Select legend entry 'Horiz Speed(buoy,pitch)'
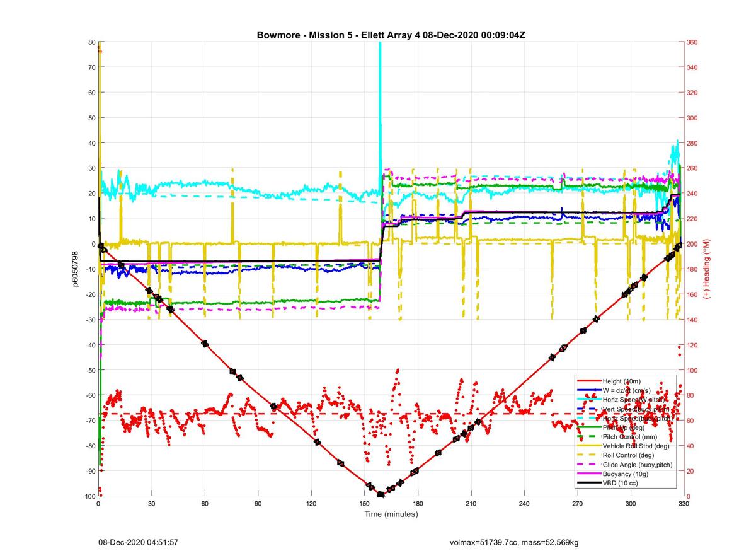Screen dimensions: 756x558 click(638, 418)
